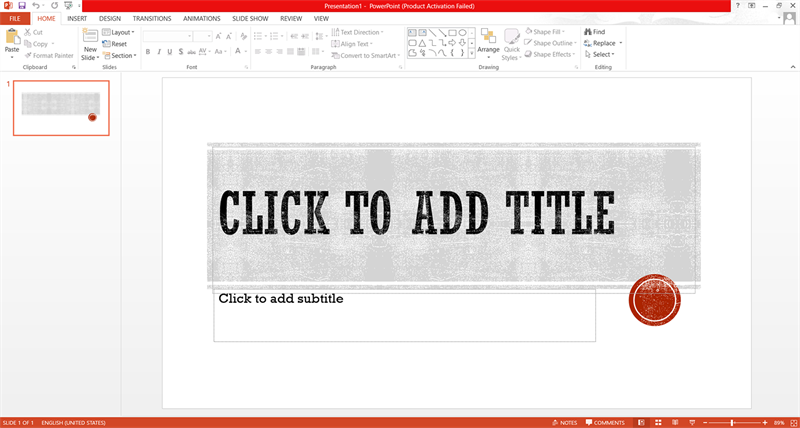Viewport: 800px width, 428px height.
Task: Open the Select dropdown in Editing group
Action: (x=599, y=55)
